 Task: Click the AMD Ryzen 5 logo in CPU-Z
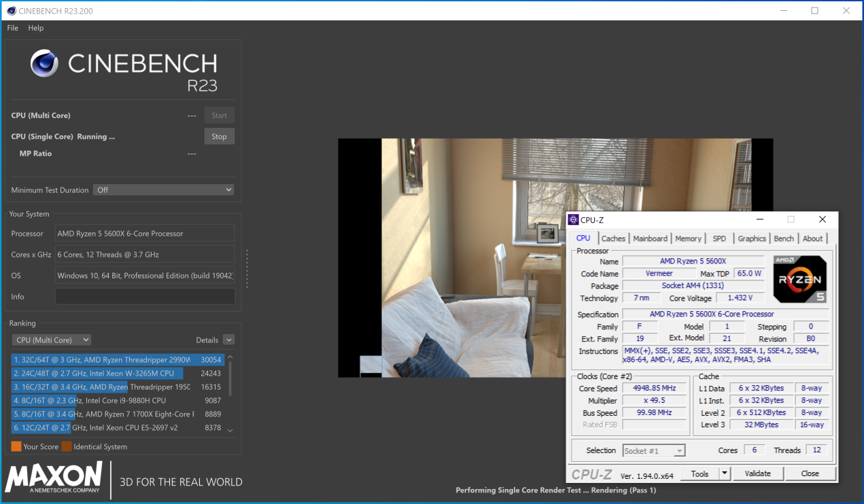[799, 279]
